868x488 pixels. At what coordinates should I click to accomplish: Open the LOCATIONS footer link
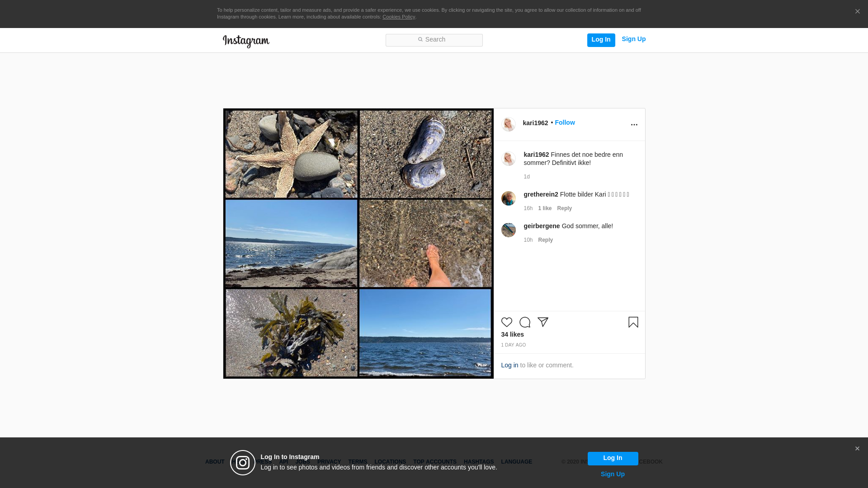coord(390,462)
